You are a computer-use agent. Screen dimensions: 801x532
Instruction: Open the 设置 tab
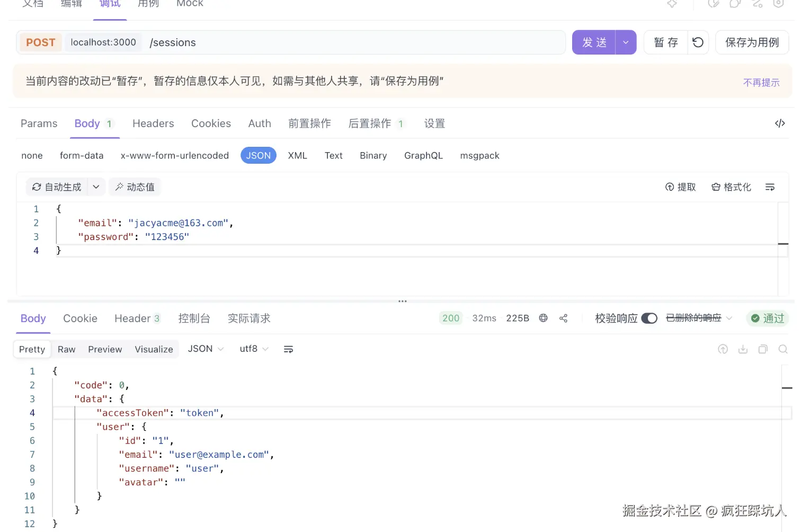(434, 123)
